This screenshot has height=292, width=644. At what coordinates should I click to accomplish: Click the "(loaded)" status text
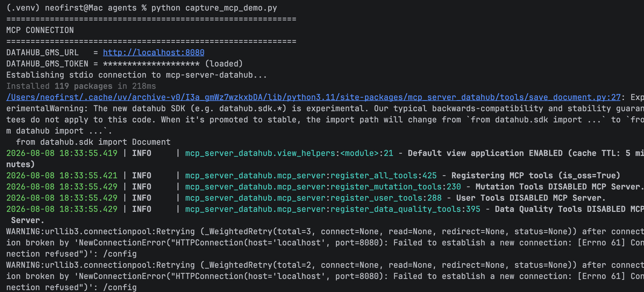click(x=224, y=64)
